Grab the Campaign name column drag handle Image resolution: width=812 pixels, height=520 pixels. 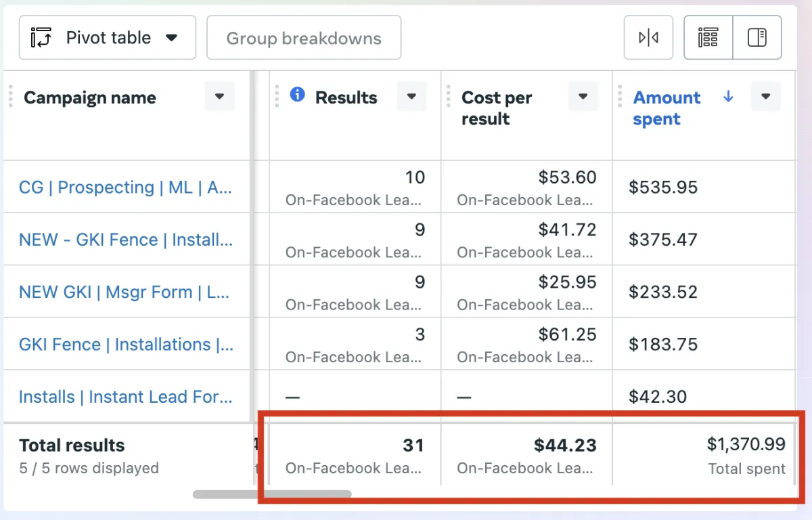coord(11,97)
